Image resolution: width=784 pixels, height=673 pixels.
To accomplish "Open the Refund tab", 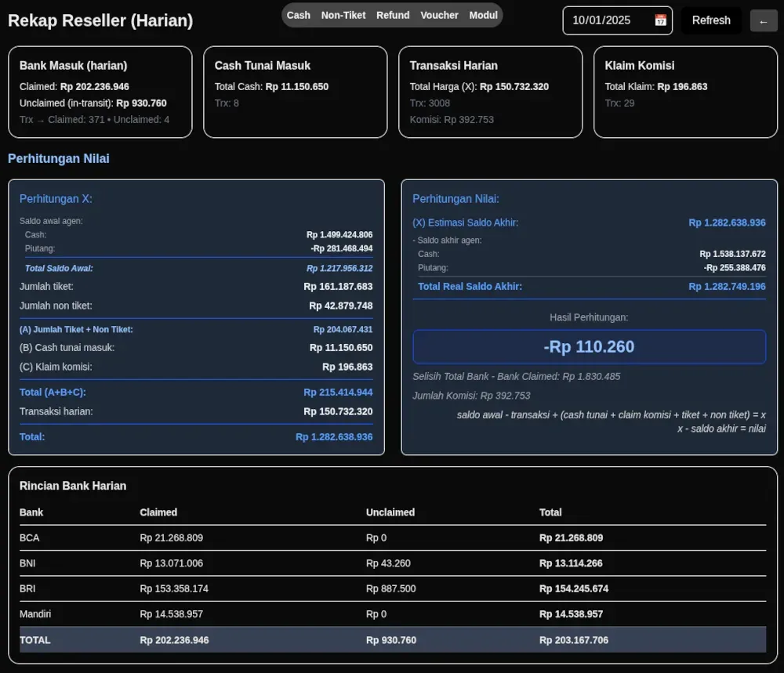I will [393, 15].
